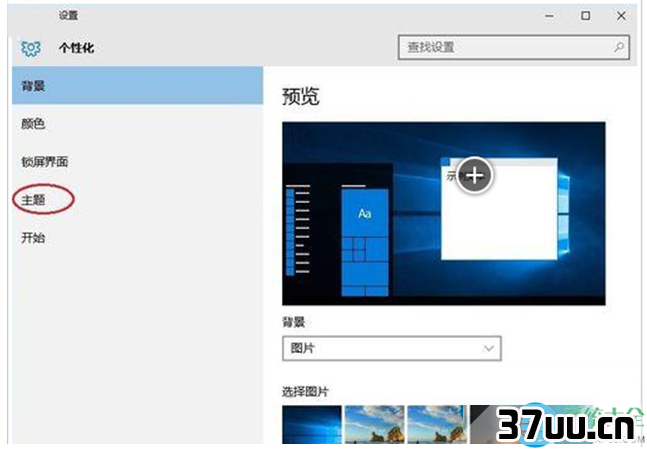Click the 个性化 title text
The height and width of the screenshot is (450, 647).
tap(76, 48)
